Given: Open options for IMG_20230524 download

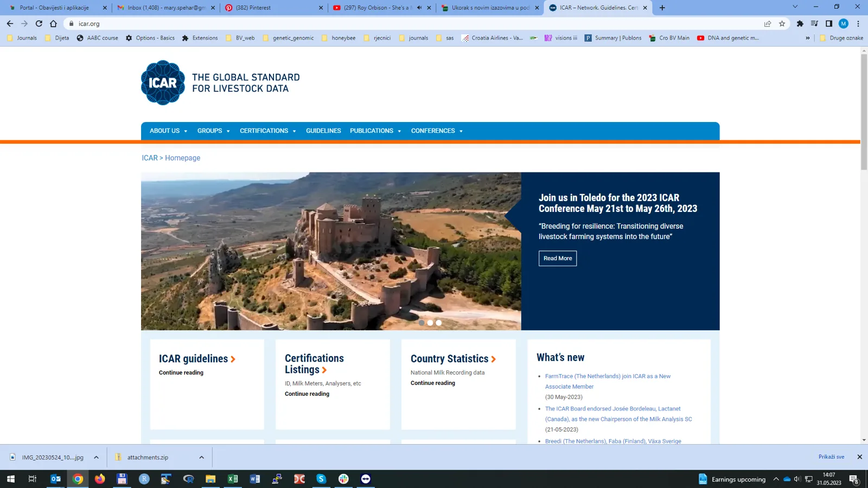Looking at the screenshot, I should click(x=96, y=457).
